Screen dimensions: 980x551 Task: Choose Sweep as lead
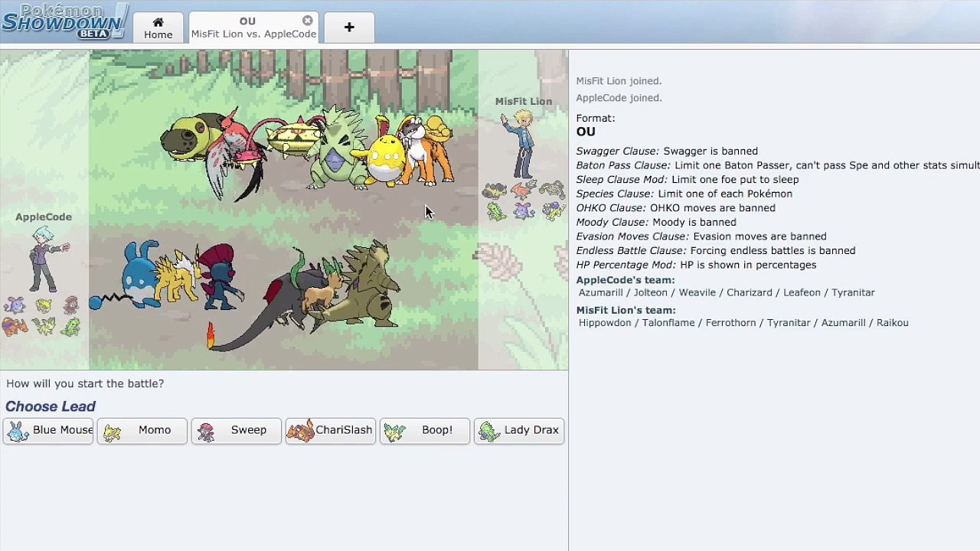[237, 430]
